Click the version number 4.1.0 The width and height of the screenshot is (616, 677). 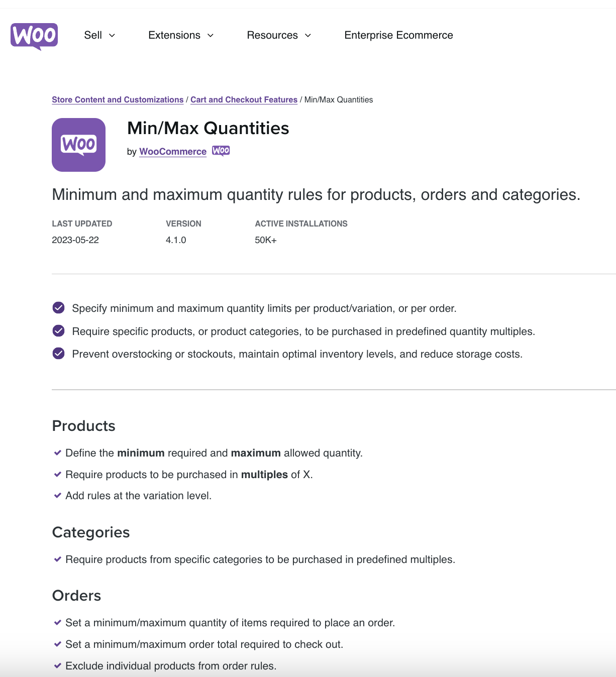176,240
